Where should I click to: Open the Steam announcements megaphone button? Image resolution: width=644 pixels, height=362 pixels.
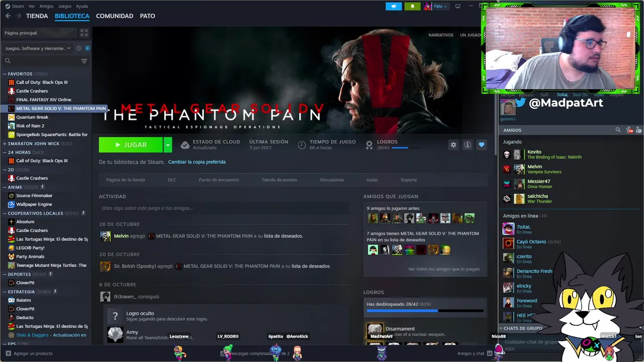pyautogui.click(x=393, y=6)
